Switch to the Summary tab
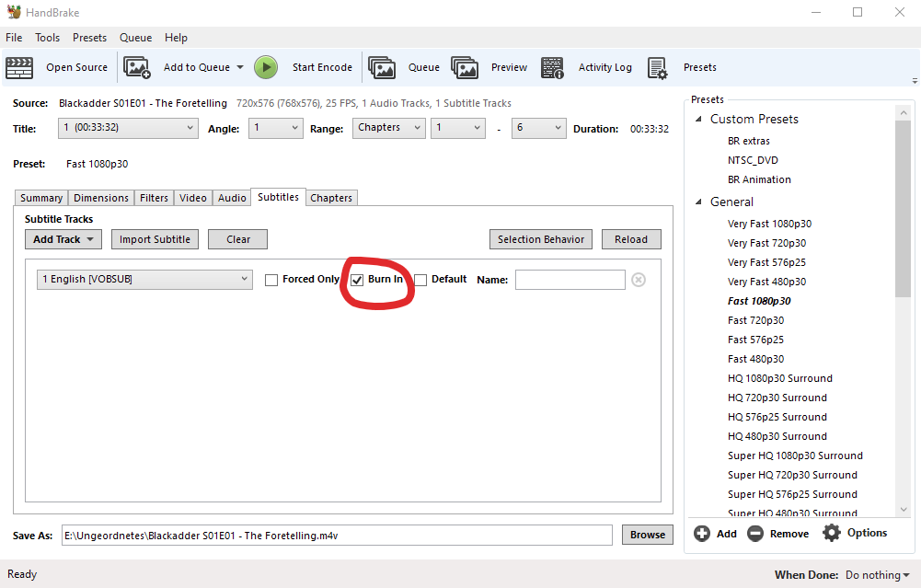 click(x=41, y=198)
